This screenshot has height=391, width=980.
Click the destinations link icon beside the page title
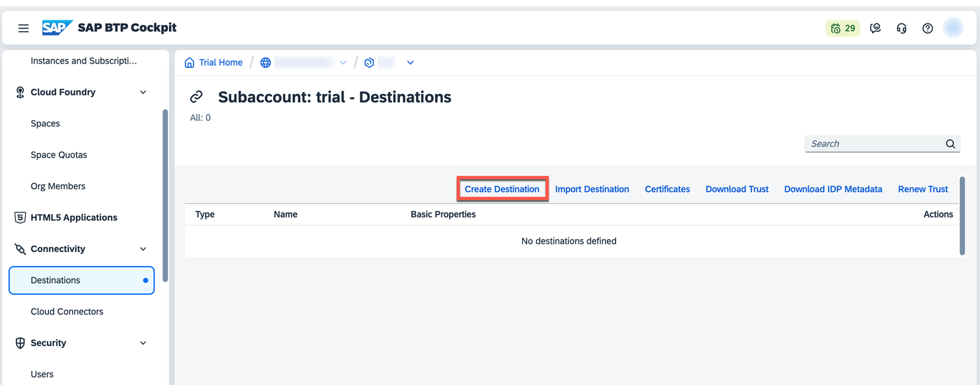tap(196, 97)
